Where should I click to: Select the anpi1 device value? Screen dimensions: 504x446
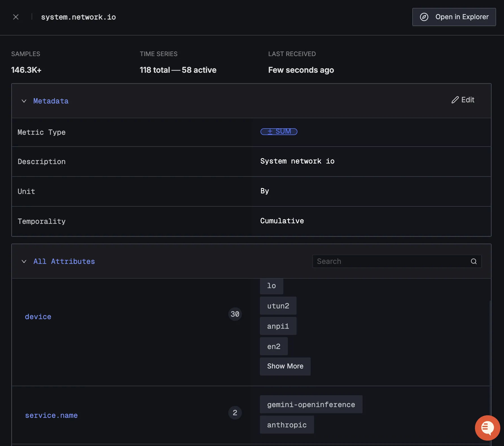[x=278, y=326]
